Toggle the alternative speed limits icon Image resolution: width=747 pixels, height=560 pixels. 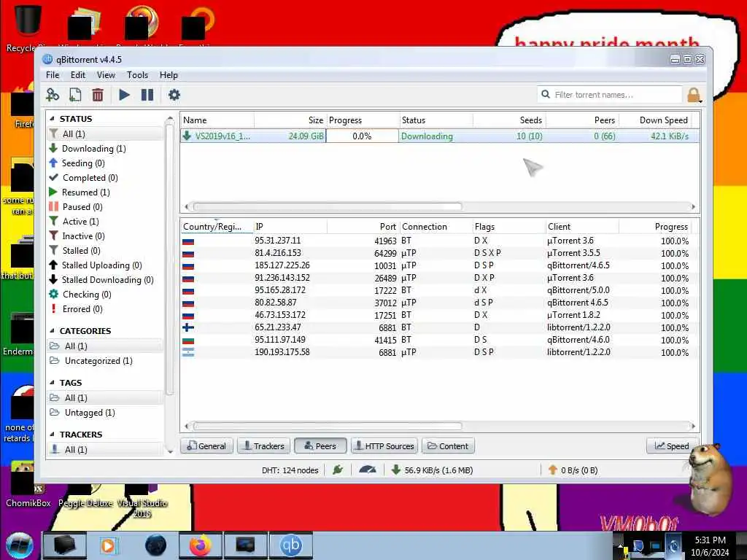tap(368, 470)
